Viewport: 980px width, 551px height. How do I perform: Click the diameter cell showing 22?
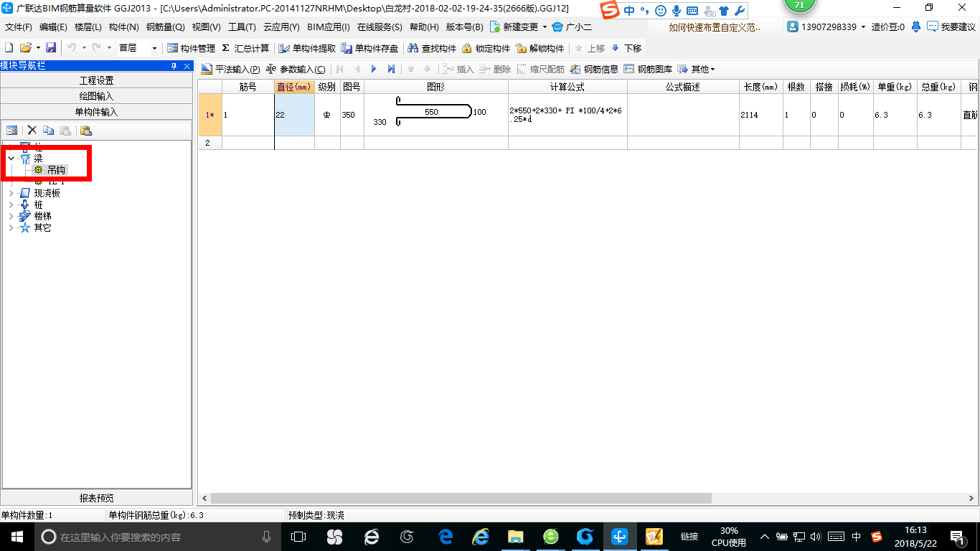(294, 115)
